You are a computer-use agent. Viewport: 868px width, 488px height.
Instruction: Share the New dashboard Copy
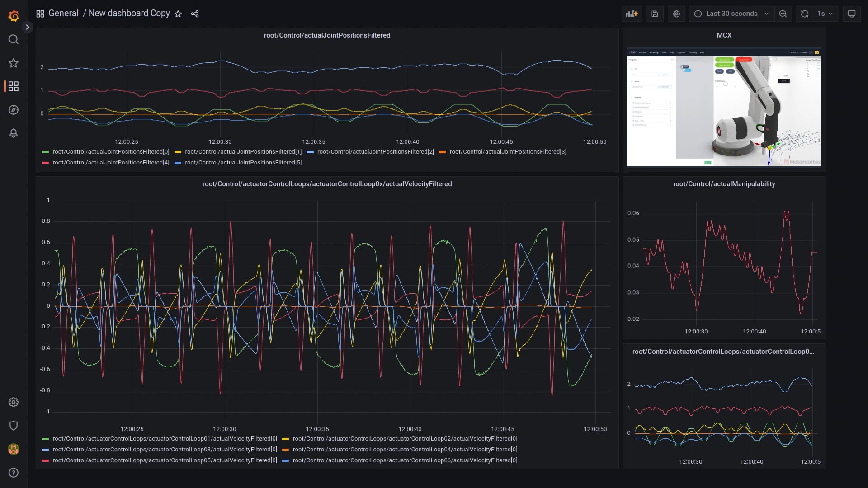click(x=195, y=14)
